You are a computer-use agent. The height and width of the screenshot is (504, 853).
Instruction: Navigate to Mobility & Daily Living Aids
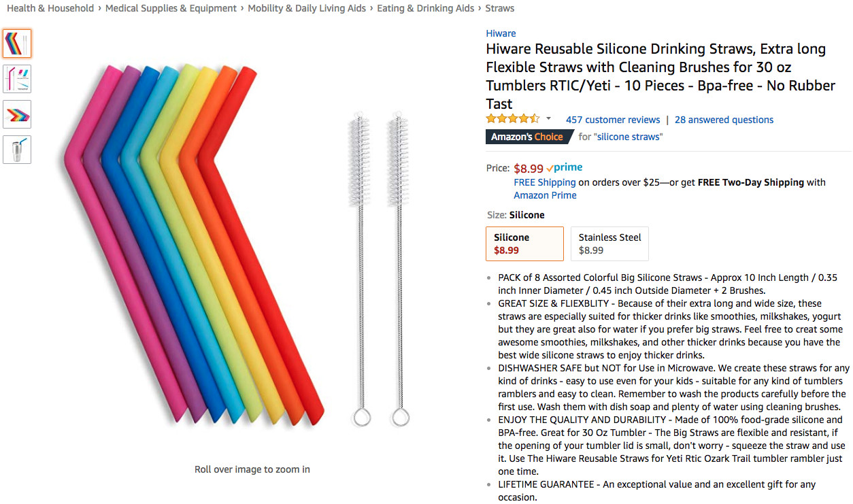tap(307, 8)
